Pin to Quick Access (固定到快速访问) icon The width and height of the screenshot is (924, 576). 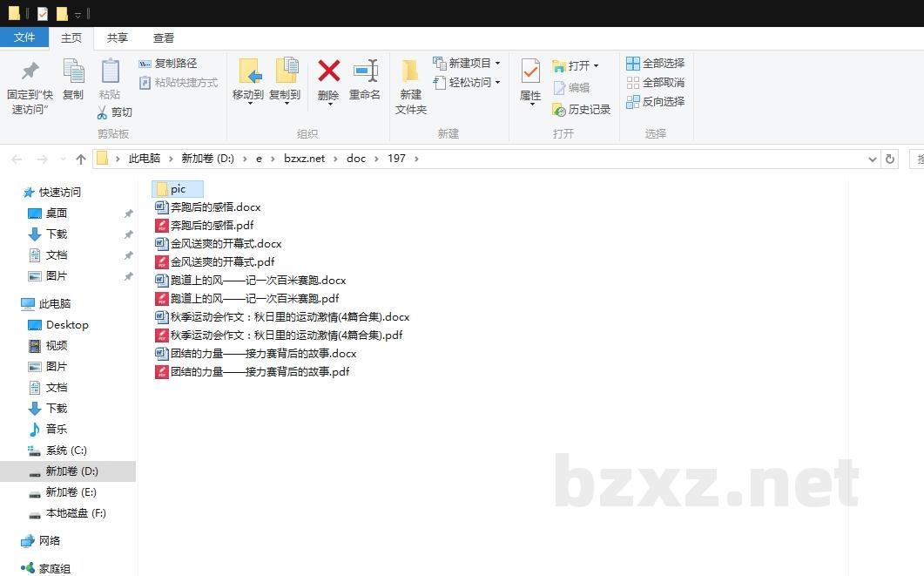pos(30,71)
